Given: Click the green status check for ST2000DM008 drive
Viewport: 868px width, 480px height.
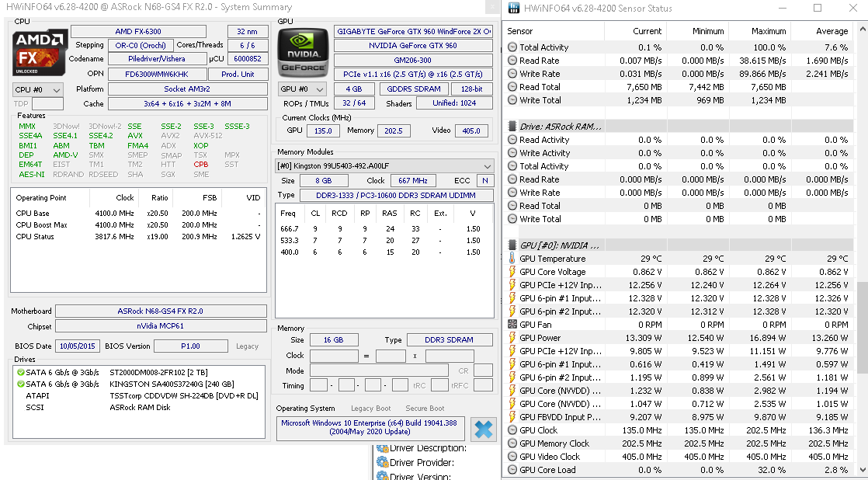Looking at the screenshot, I should point(20,372).
